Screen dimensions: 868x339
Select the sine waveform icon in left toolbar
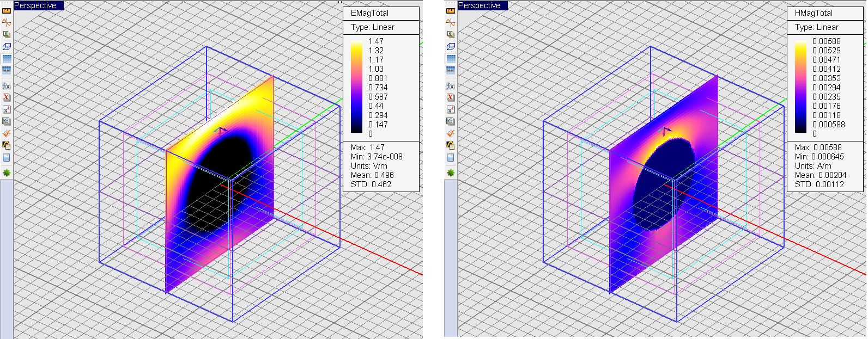(7, 22)
